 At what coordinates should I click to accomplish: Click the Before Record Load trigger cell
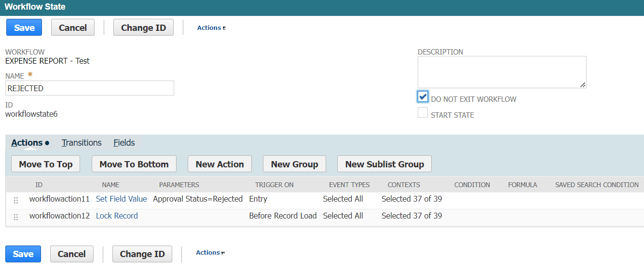click(x=283, y=216)
